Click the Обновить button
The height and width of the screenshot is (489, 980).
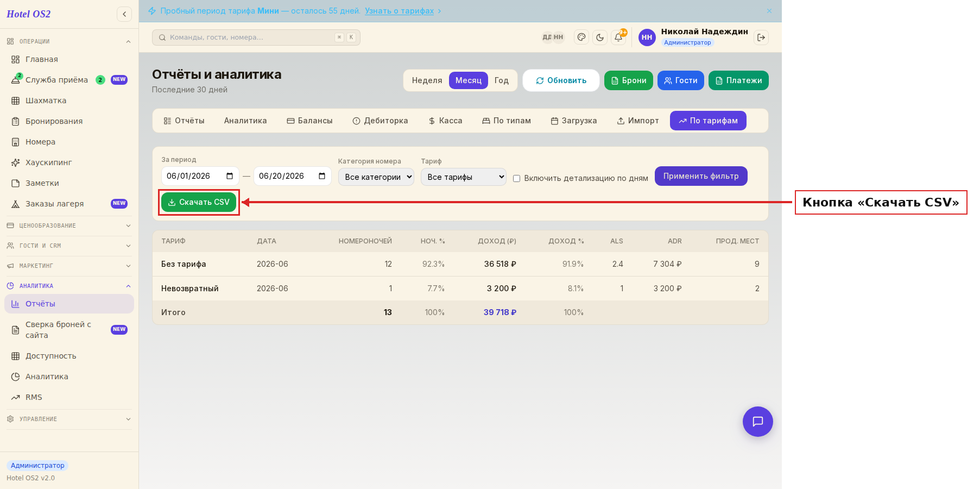point(561,80)
